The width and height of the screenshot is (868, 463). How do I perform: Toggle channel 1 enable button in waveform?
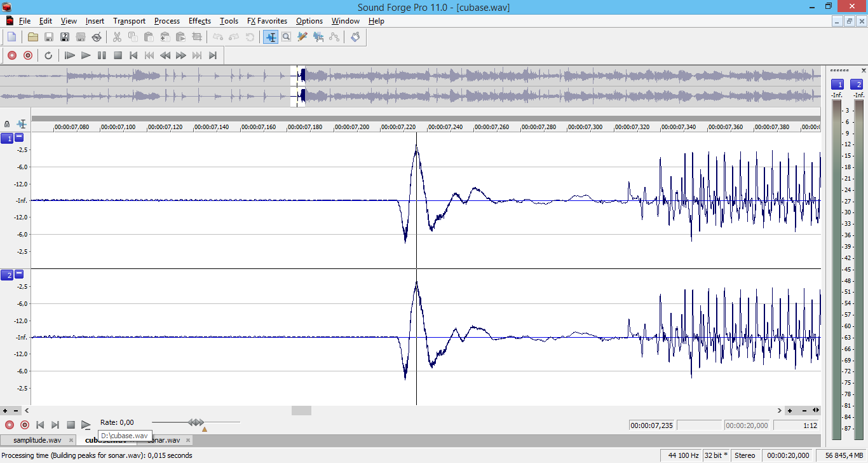click(x=7, y=138)
